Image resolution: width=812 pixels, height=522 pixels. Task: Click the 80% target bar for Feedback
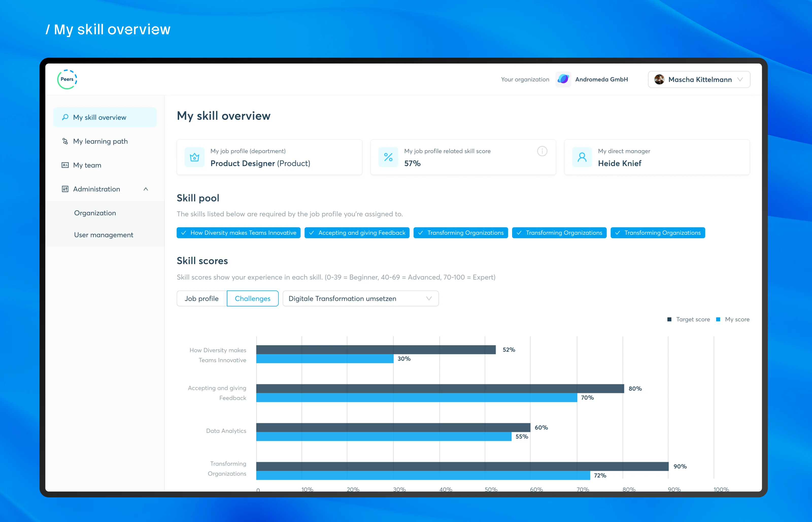pyautogui.click(x=440, y=389)
